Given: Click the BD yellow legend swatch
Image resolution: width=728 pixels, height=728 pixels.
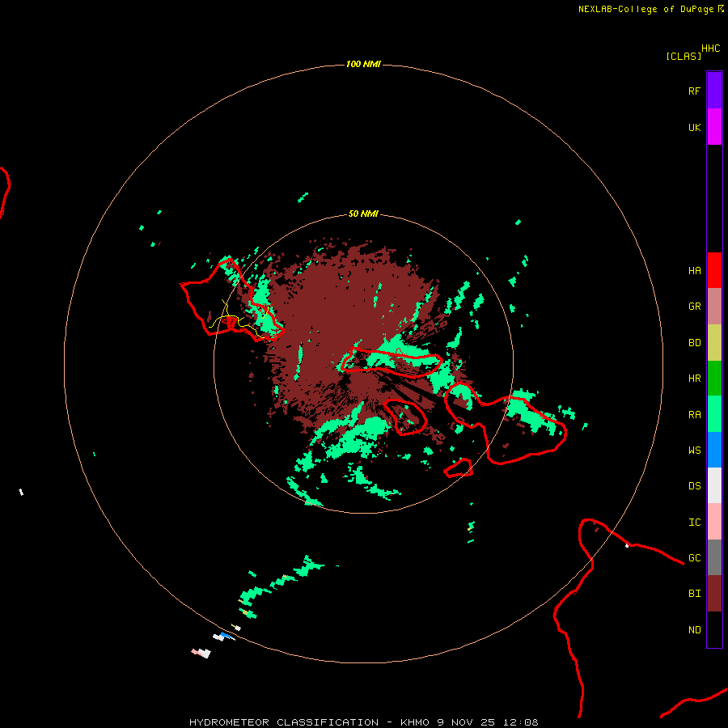Looking at the screenshot, I should (714, 343).
